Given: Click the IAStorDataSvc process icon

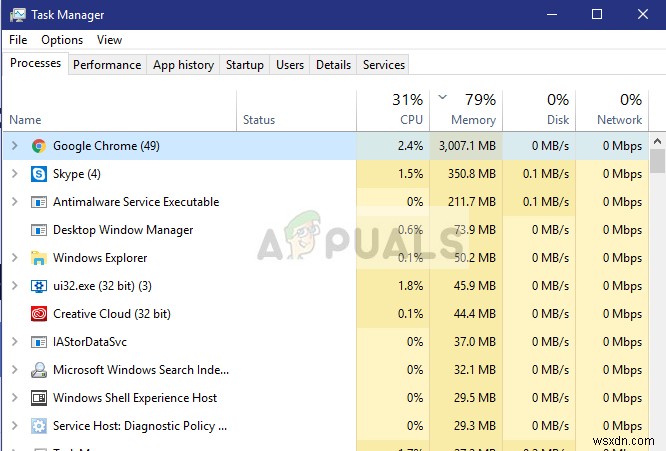Looking at the screenshot, I should point(39,342).
